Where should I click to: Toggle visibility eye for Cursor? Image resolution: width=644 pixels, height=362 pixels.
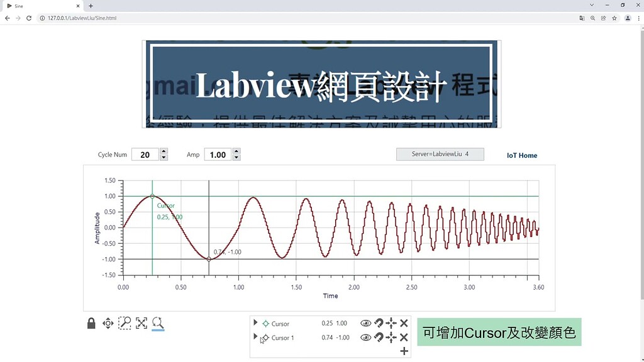[365, 323]
